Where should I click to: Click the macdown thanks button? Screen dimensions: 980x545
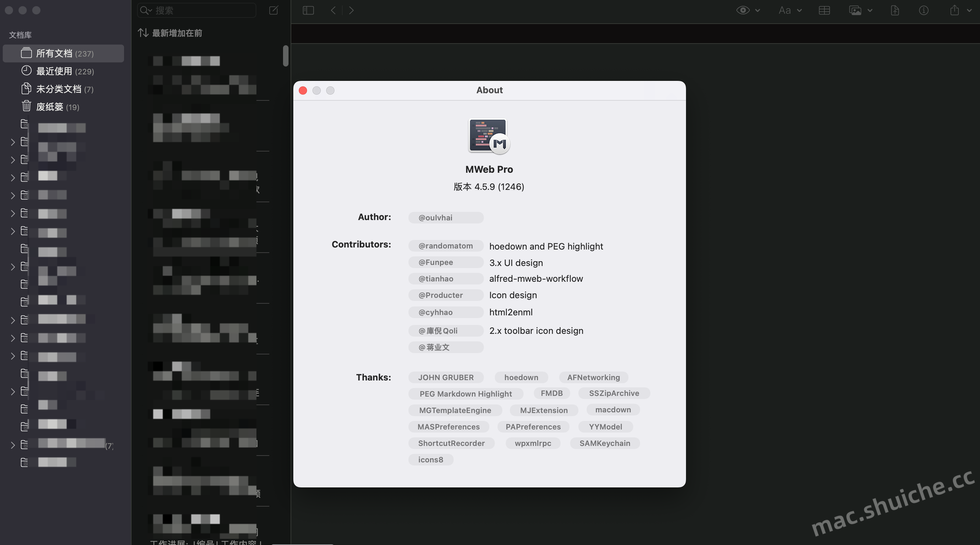click(x=613, y=410)
